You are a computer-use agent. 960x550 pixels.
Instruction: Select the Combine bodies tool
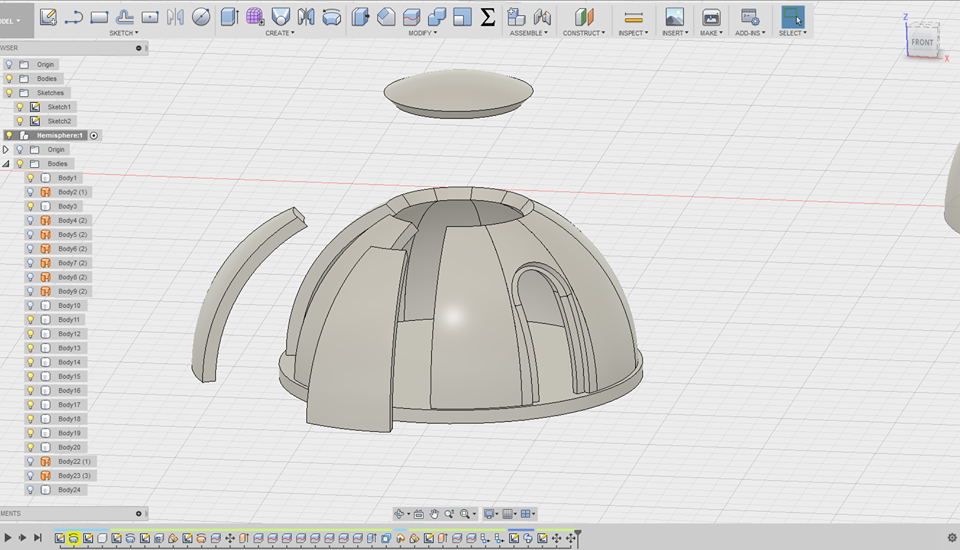[437, 17]
